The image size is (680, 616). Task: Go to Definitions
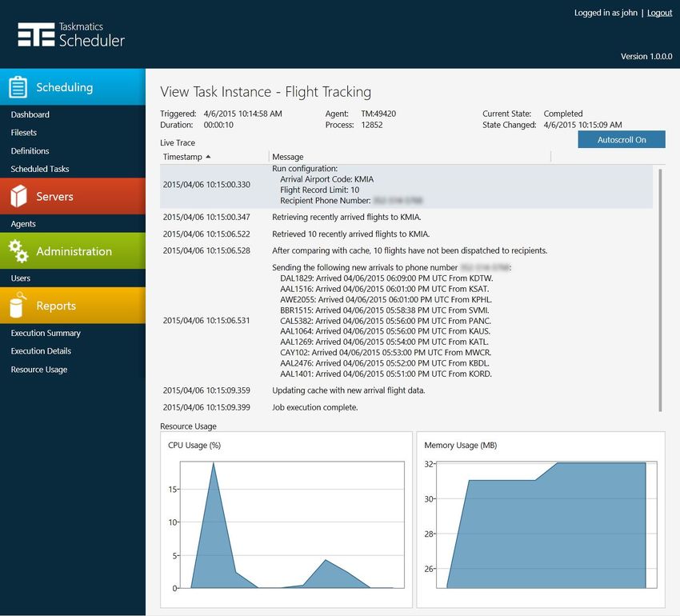pos(30,151)
